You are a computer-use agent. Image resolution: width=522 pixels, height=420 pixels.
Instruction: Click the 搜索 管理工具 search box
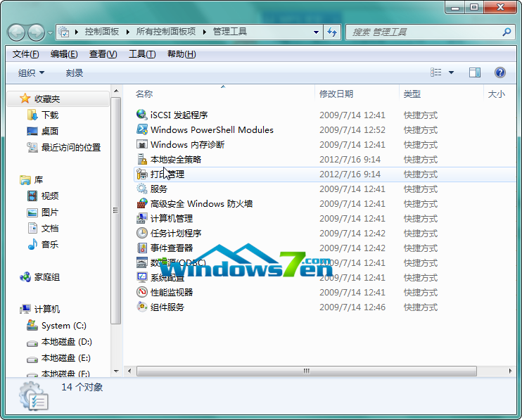pos(424,32)
